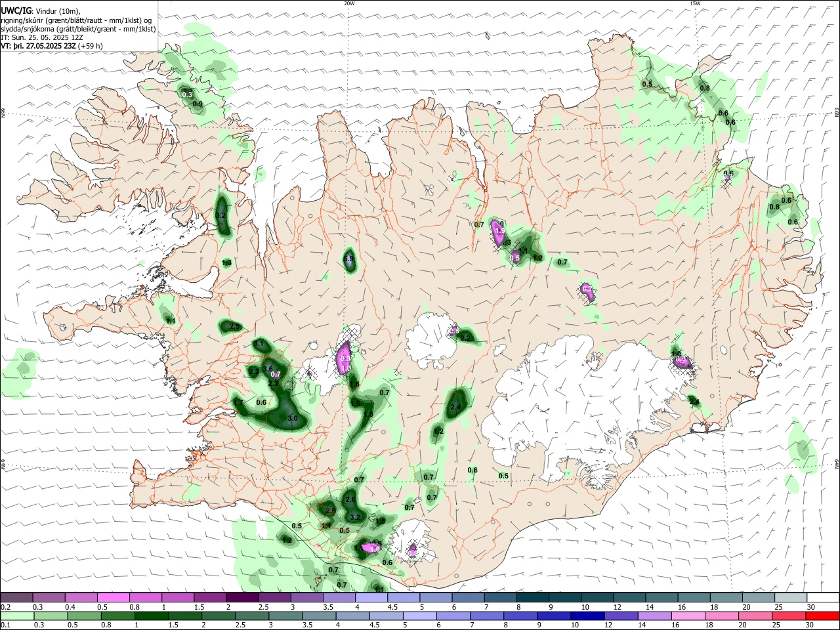This screenshot has width=840, height=630.
Task: Click the '0.2' label on the snow scale
Action: pos(5,606)
